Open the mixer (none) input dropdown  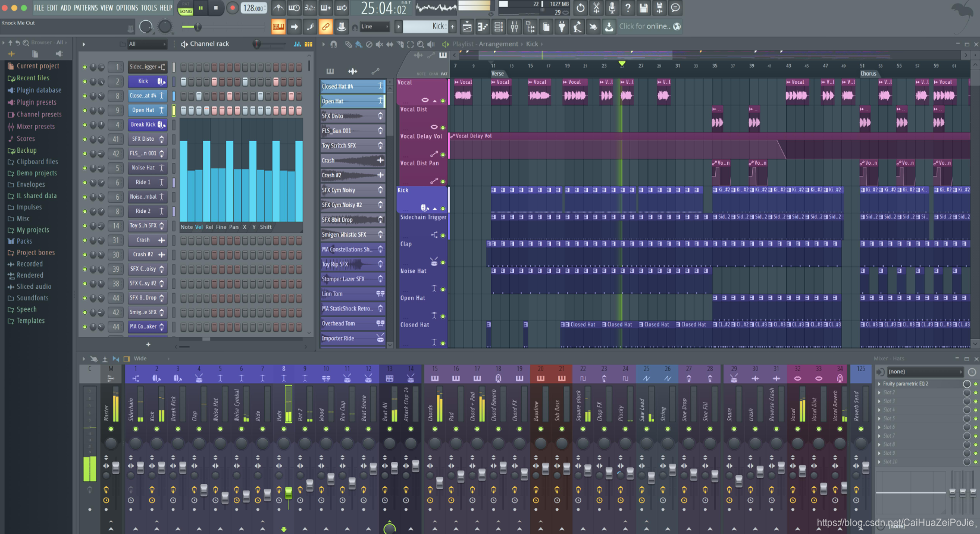click(x=925, y=372)
